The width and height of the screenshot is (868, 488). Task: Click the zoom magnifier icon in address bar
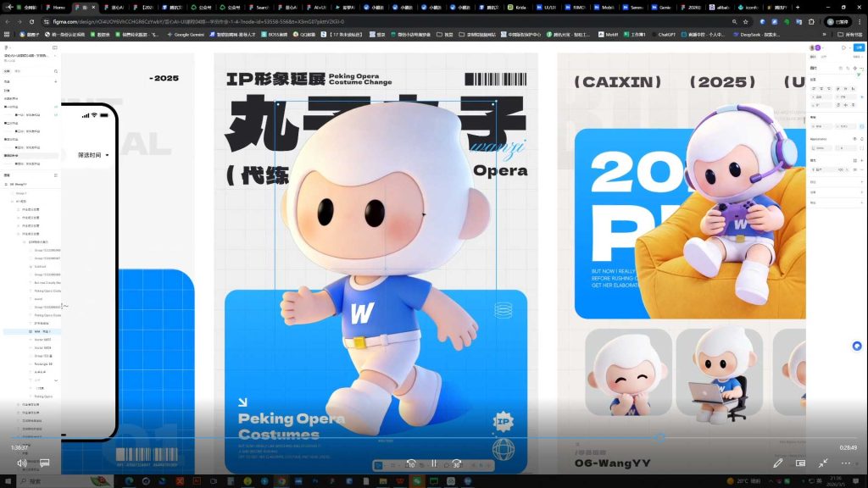(734, 21)
